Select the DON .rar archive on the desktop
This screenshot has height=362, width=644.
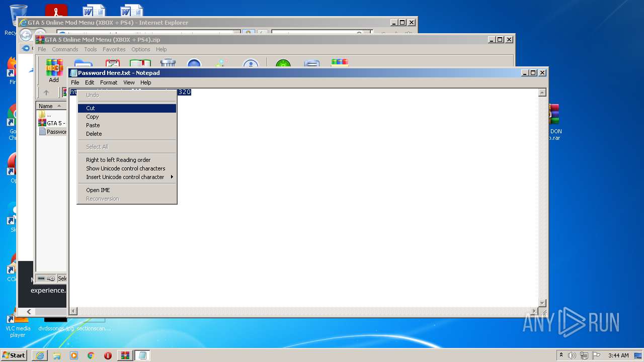(x=555, y=122)
